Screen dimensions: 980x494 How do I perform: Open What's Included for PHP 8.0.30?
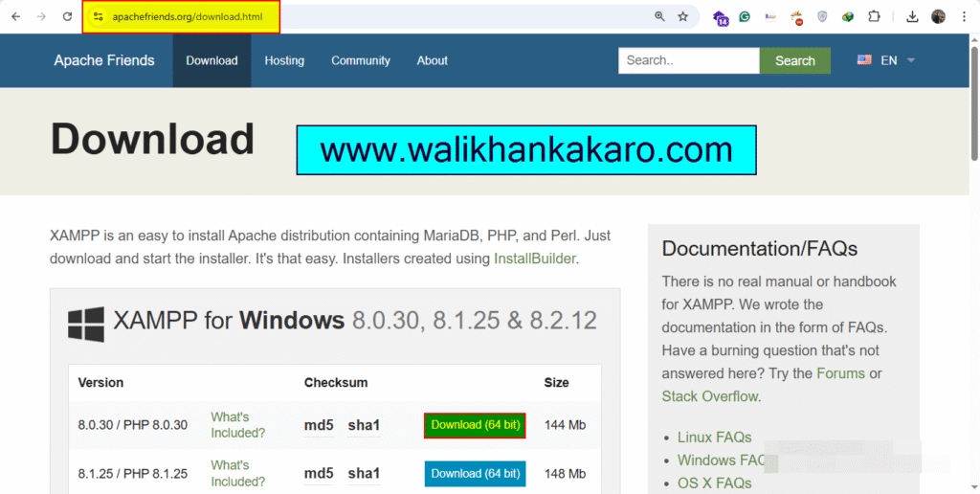(238, 424)
